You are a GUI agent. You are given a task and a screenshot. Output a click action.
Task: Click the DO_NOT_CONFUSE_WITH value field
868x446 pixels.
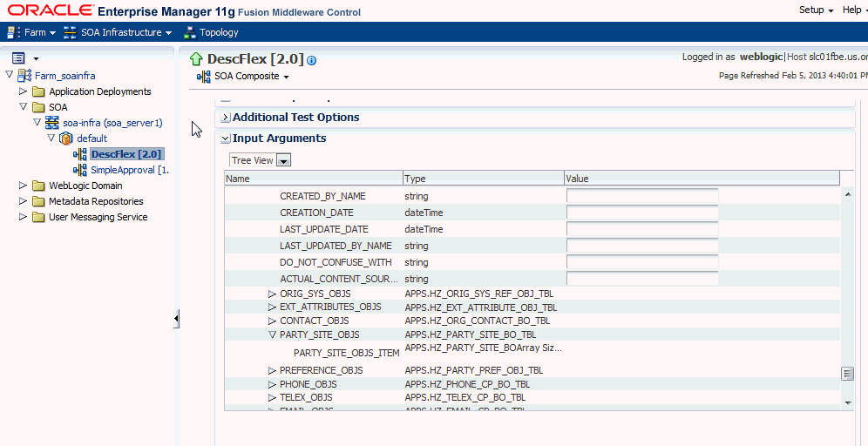pos(642,262)
